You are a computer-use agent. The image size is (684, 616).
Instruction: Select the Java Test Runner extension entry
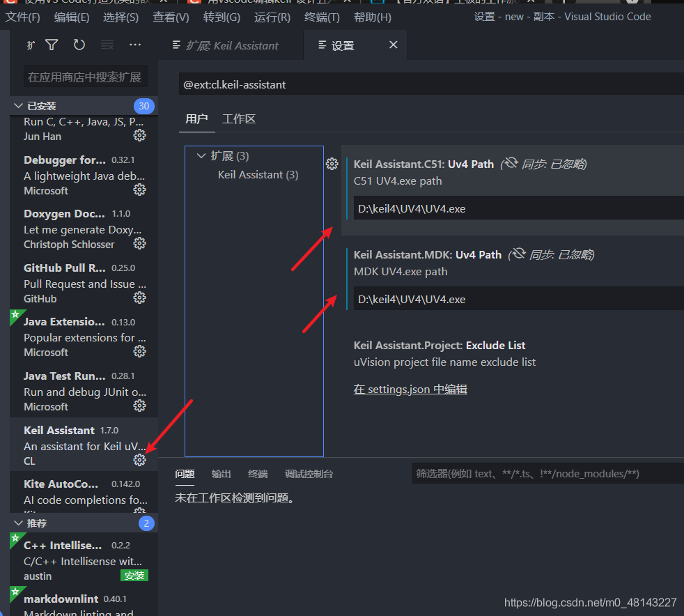[x=84, y=392]
